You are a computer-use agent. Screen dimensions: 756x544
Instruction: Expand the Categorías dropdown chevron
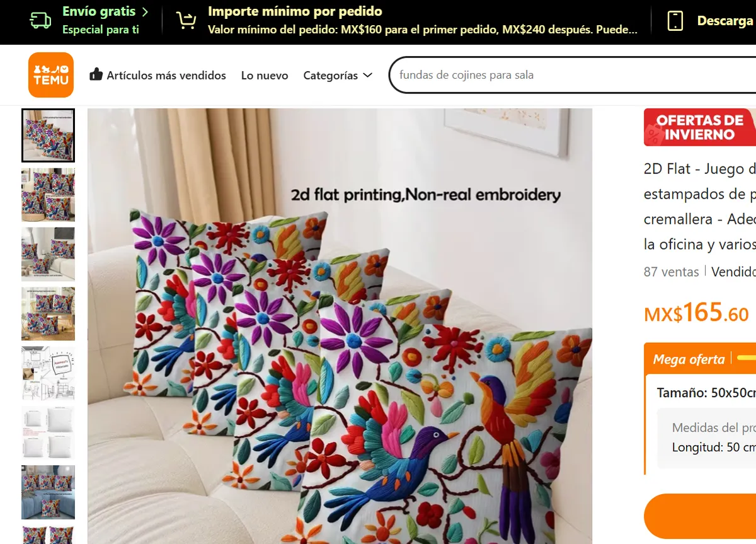point(368,75)
